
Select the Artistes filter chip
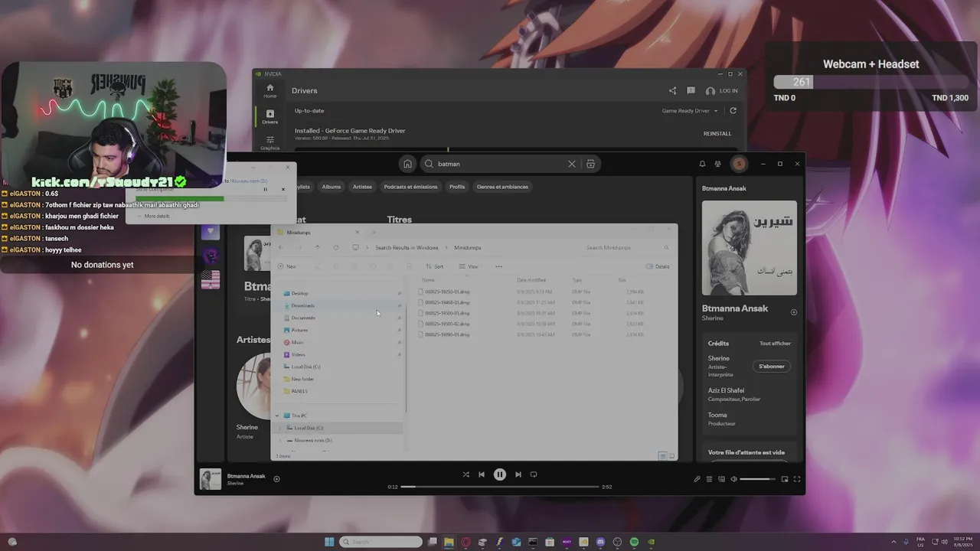pyautogui.click(x=362, y=187)
